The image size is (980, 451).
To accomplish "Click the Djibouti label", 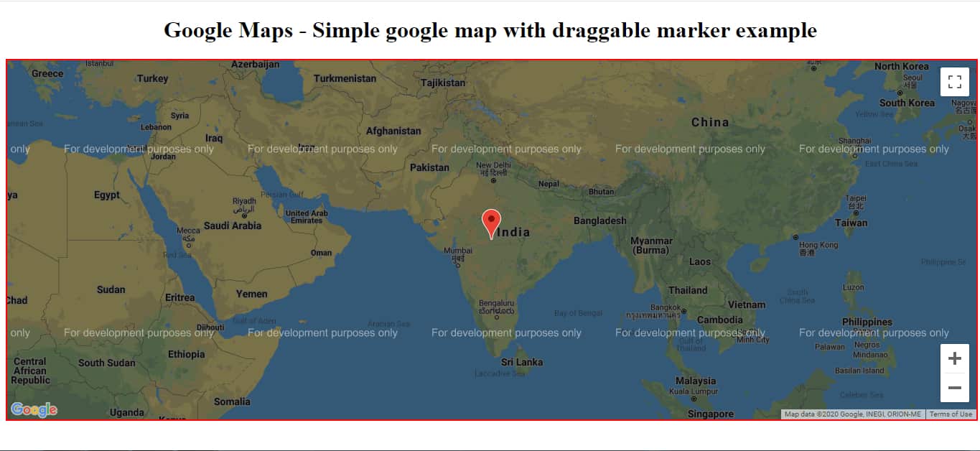I will tap(210, 327).
